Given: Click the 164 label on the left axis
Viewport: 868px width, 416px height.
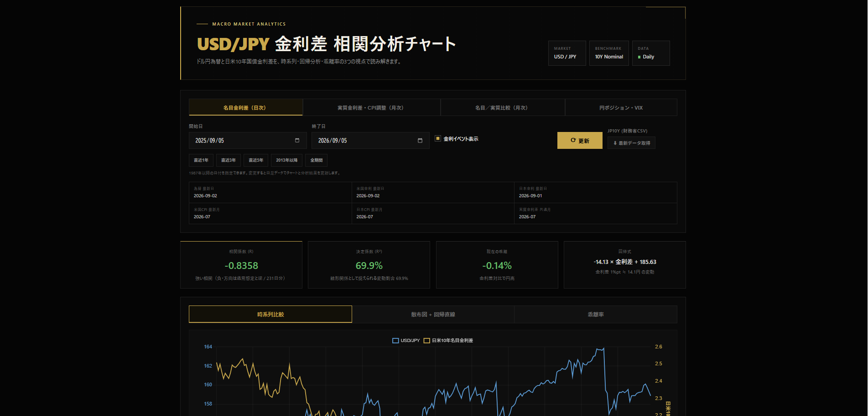Looking at the screenshot, I should pos(208,347).
